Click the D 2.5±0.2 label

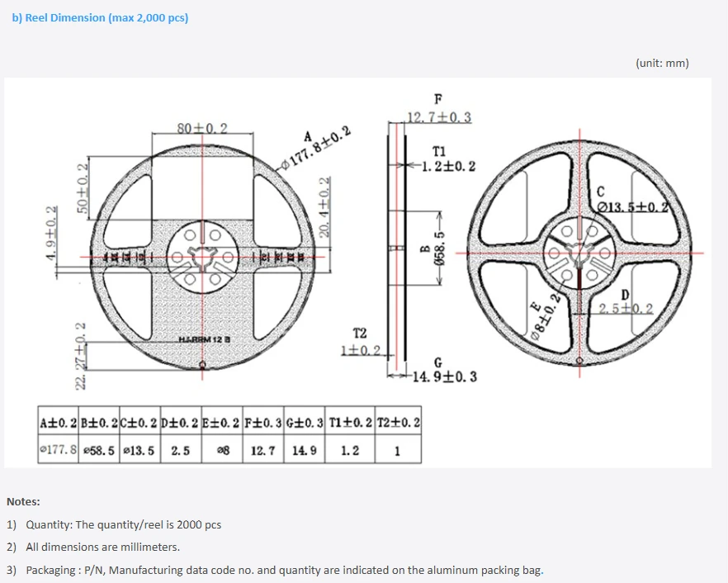626,302
